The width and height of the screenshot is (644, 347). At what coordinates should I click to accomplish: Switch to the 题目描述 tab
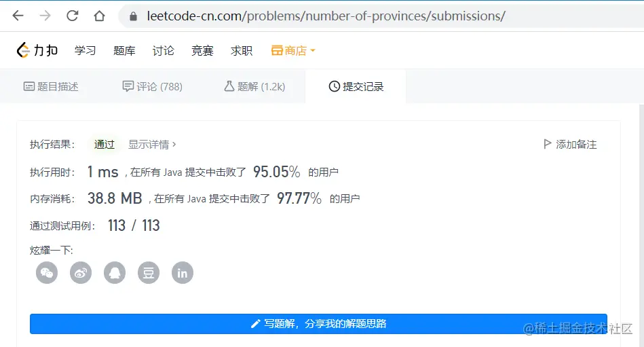coord(51,86)
